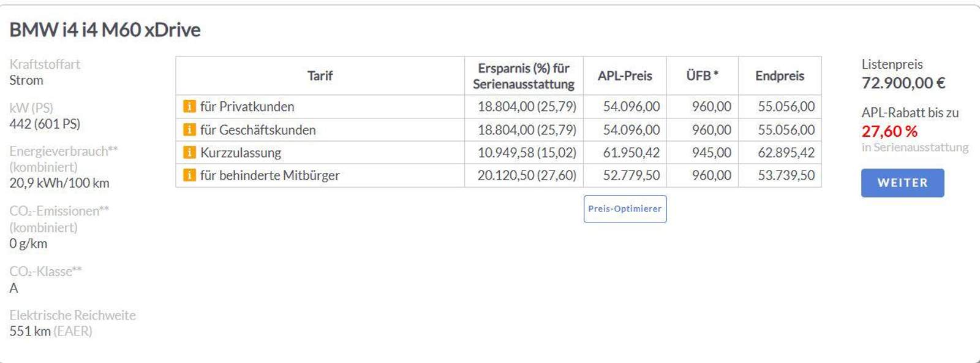Open the Preis-Optimierer
Screen dimensions: 980x363
point(625,209)
